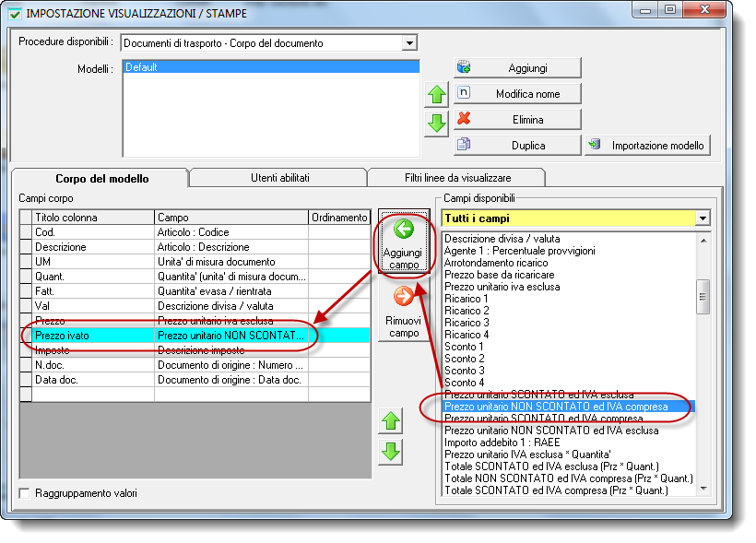Screen dimensions: 756x543
Task: Select the N.doc. row title cell
Action: point(93,365)
